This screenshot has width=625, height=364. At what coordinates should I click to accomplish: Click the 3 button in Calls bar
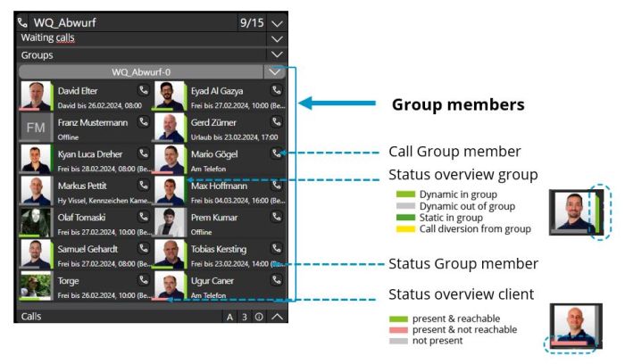point(245,317)
